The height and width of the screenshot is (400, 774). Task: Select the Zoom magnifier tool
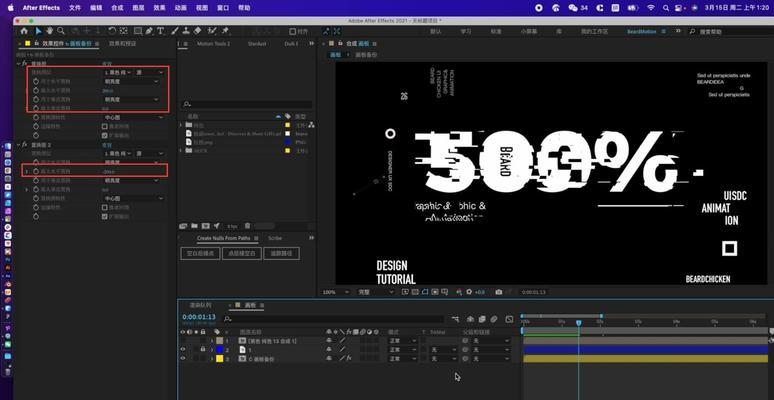(61, 31)
